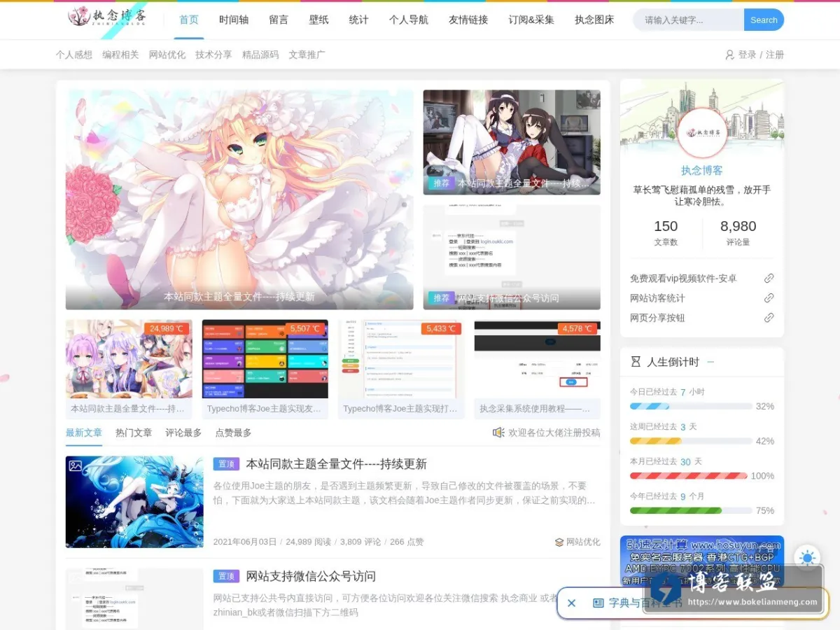This screenshot has height=630, width=840.
Task: Click the 150 文章数 stat
Action: pos(666,233)
